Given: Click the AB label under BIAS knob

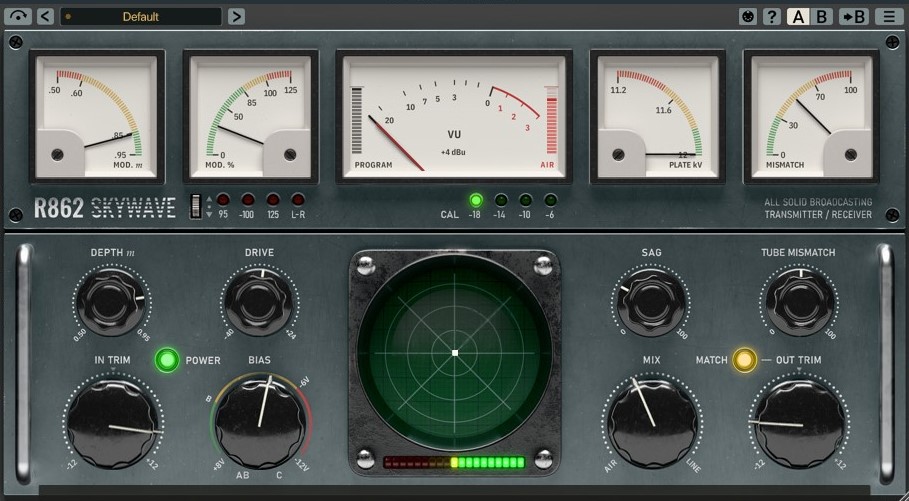Looking at the screenshot, I should pos(243,476).
